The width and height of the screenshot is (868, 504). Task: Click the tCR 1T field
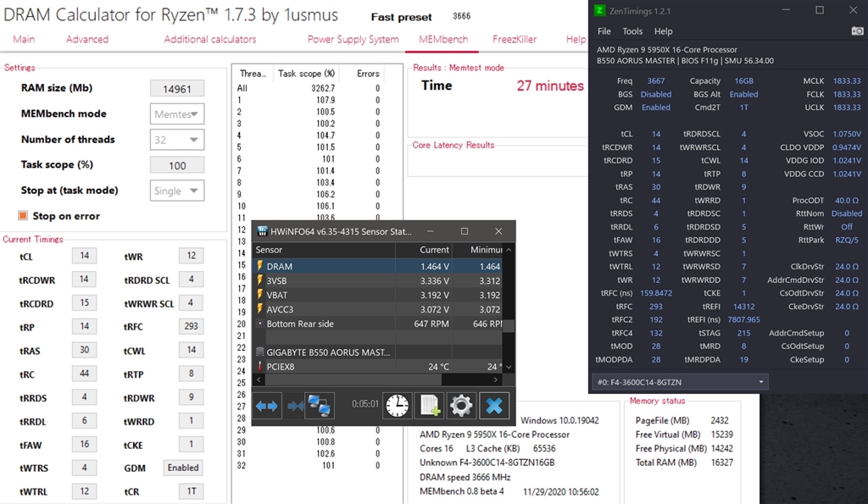point(191,491)
